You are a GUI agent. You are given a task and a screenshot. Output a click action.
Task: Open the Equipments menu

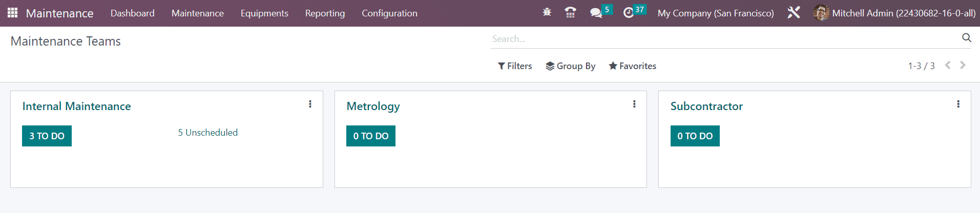coord(264,13)
